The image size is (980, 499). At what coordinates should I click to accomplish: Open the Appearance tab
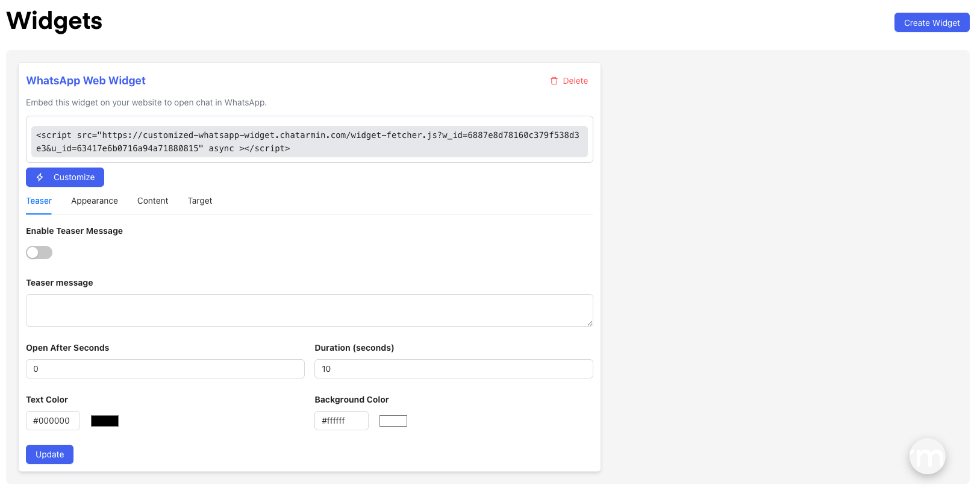[x=95, y=201]
